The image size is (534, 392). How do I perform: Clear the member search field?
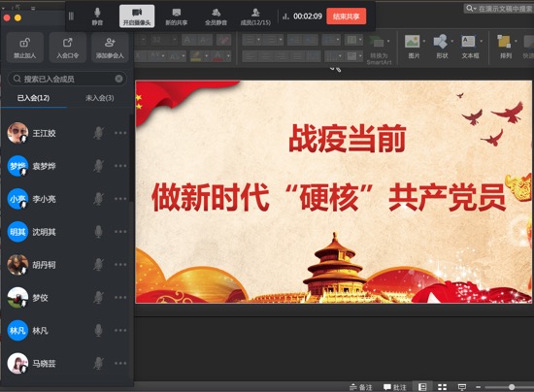point(118,79)
